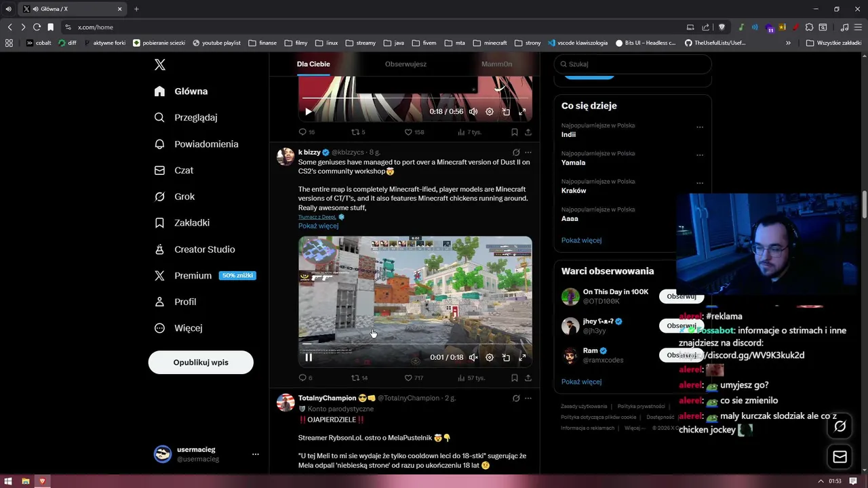Click the Szukaj search field

(x=633, y=64)
